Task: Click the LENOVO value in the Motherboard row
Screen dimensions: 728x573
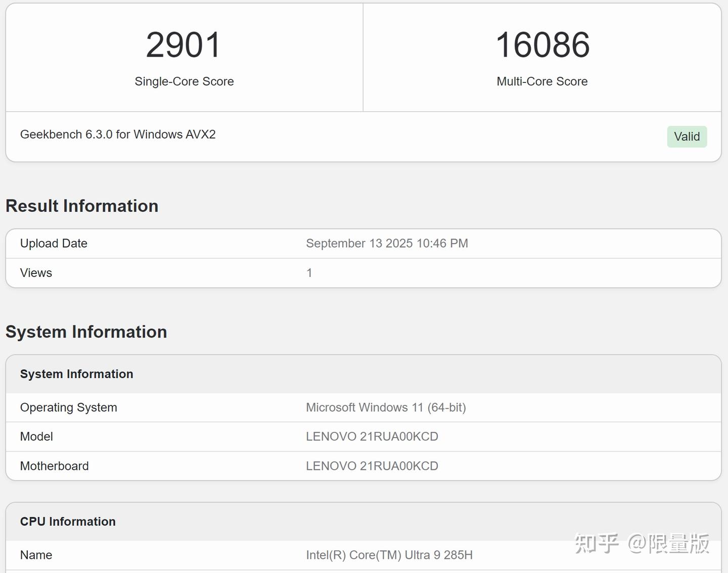Action: pyautogui.click(x=372, y=466)
